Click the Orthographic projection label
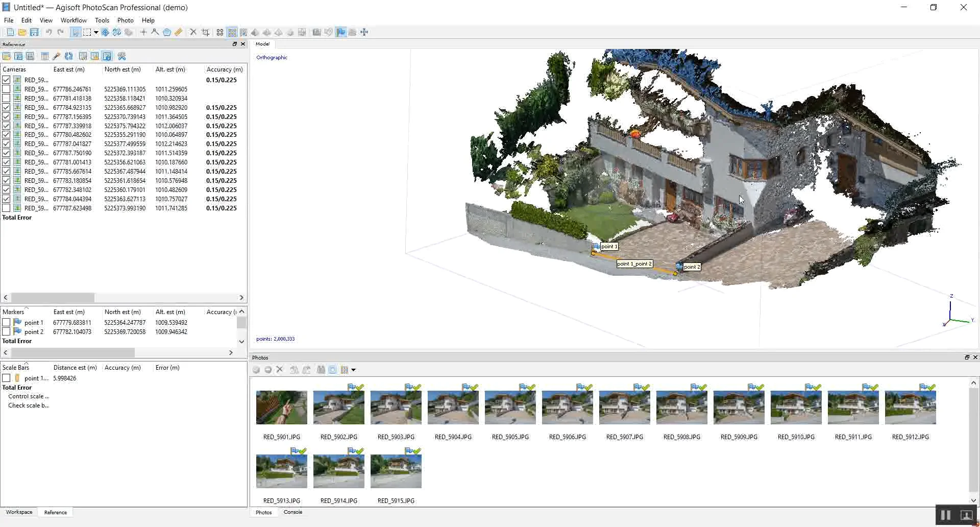980x527 pixels. point(272,57)
